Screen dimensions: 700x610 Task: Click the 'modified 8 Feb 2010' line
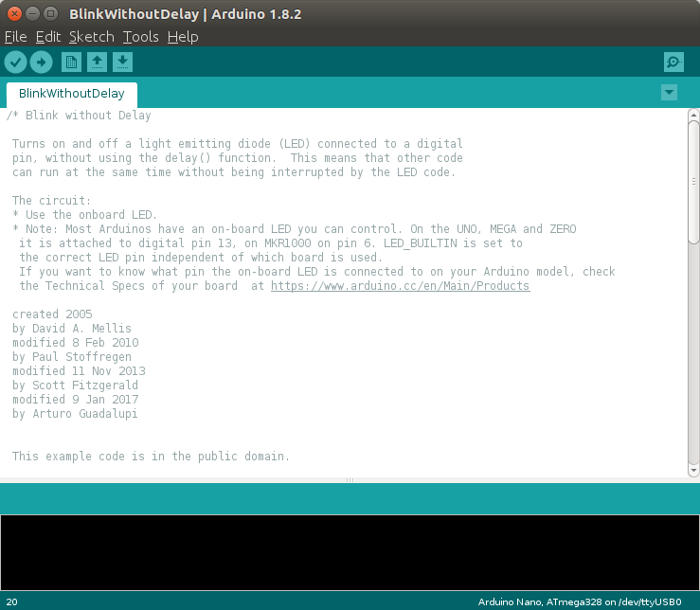pos(76,343)
